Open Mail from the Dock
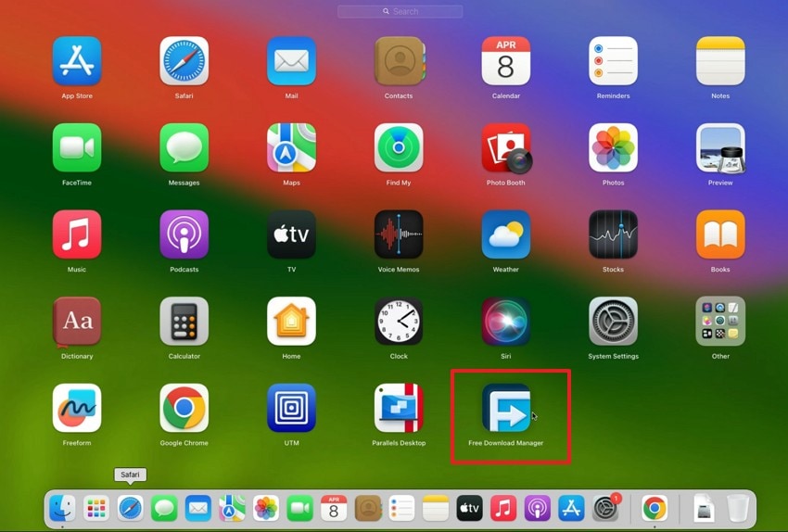Image resolution: width=788 pixels, height=532 pixels. pos(198,509)
